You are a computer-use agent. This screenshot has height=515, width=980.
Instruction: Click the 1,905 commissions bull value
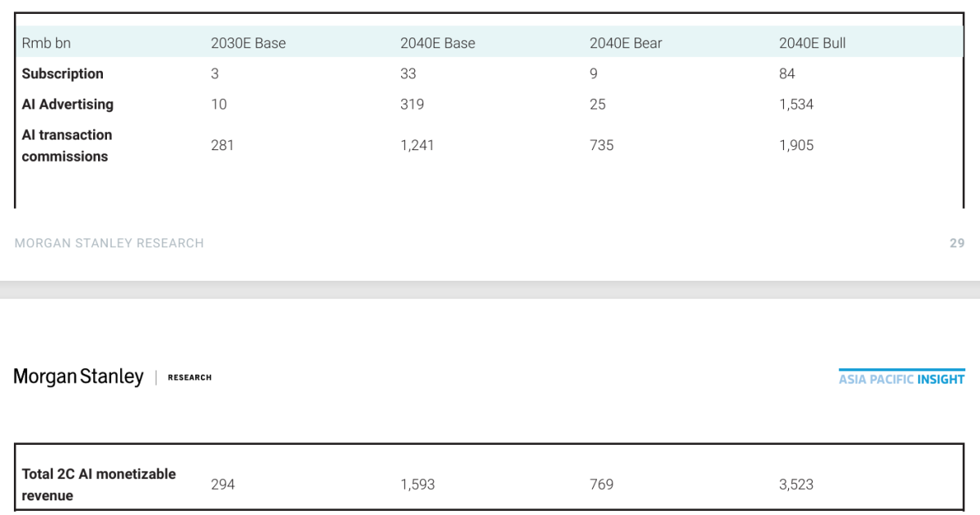[796, 145]
